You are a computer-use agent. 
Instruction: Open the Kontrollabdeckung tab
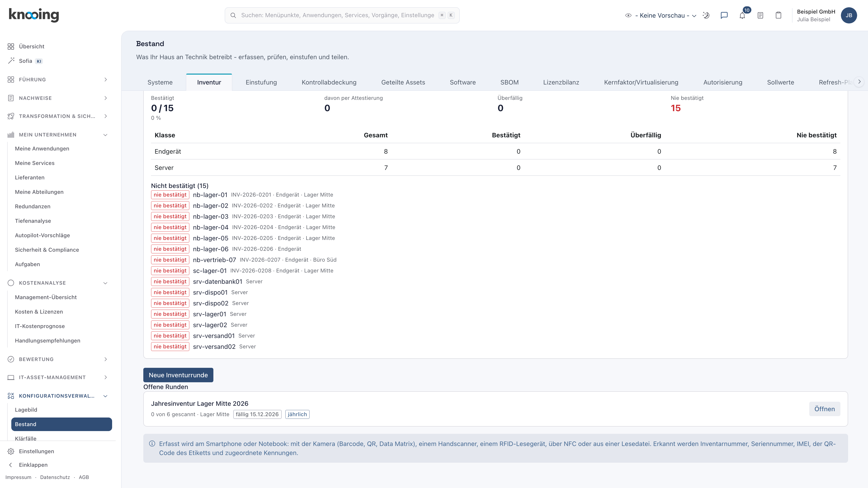point(329,82)
